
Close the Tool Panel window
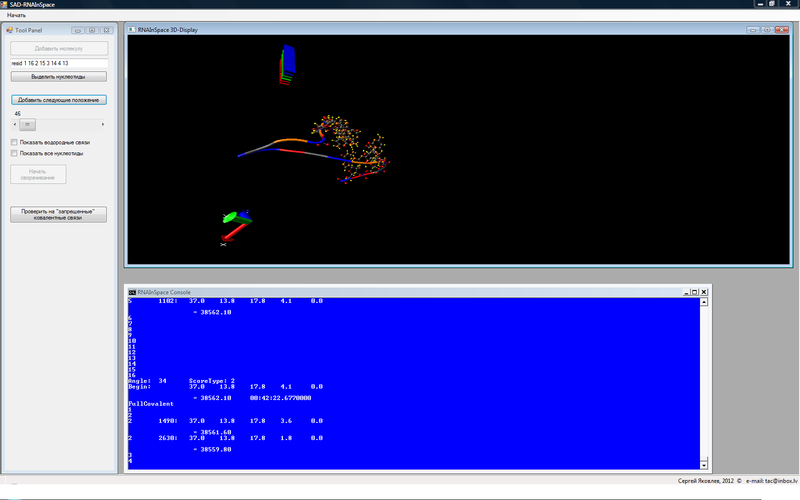tap(106, 30)
